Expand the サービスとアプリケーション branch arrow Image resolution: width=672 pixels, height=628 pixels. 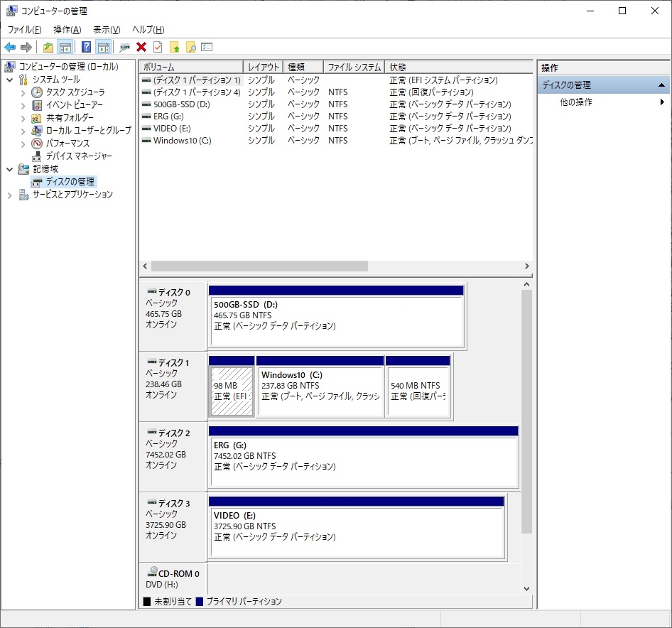(x=10, y=195)
